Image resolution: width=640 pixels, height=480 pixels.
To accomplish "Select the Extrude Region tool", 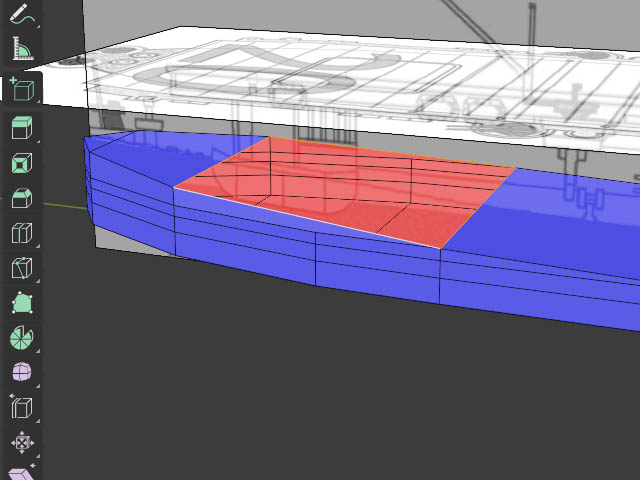I will (x=22, y=127).
